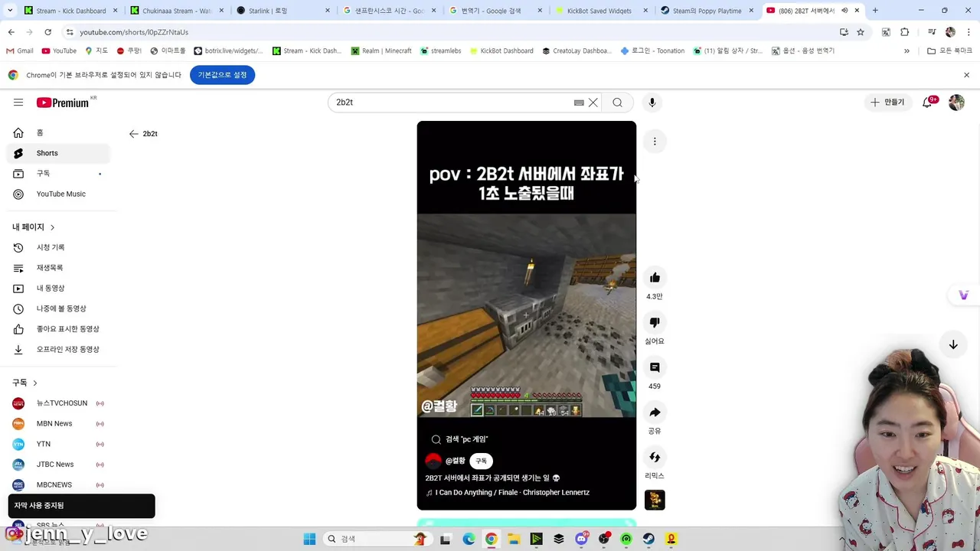Image resolution: width=980 pixels, height=551 pixels.
Task: Remix this short with the remix icon
Action: pyautogui.click(x=655, y=457)
